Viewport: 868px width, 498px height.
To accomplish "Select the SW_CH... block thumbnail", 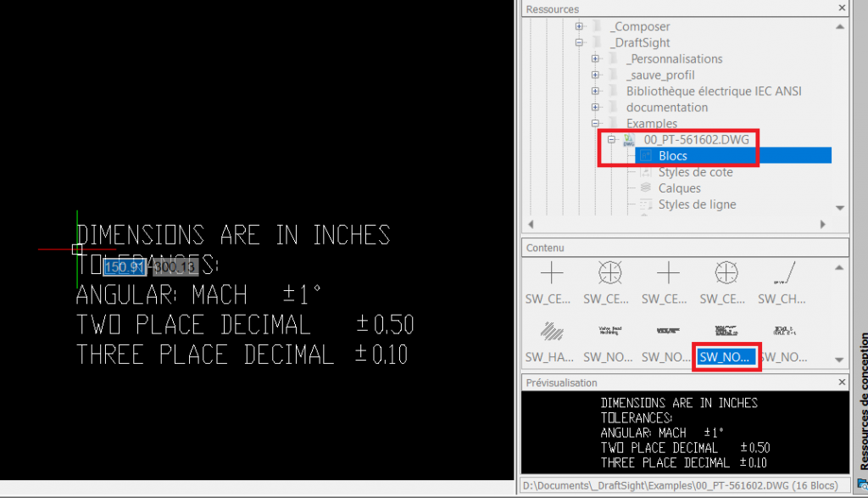I will [x=782, y=283].
